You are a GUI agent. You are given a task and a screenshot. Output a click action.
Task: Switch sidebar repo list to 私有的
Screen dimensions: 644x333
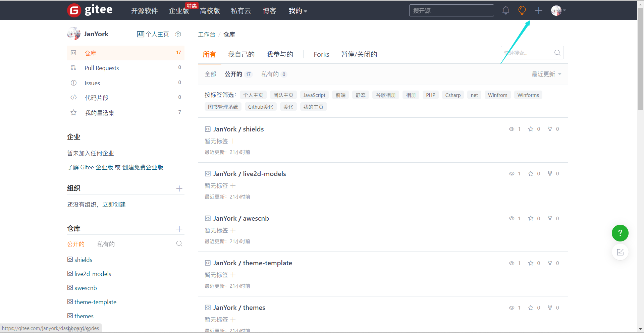[106, 244]
